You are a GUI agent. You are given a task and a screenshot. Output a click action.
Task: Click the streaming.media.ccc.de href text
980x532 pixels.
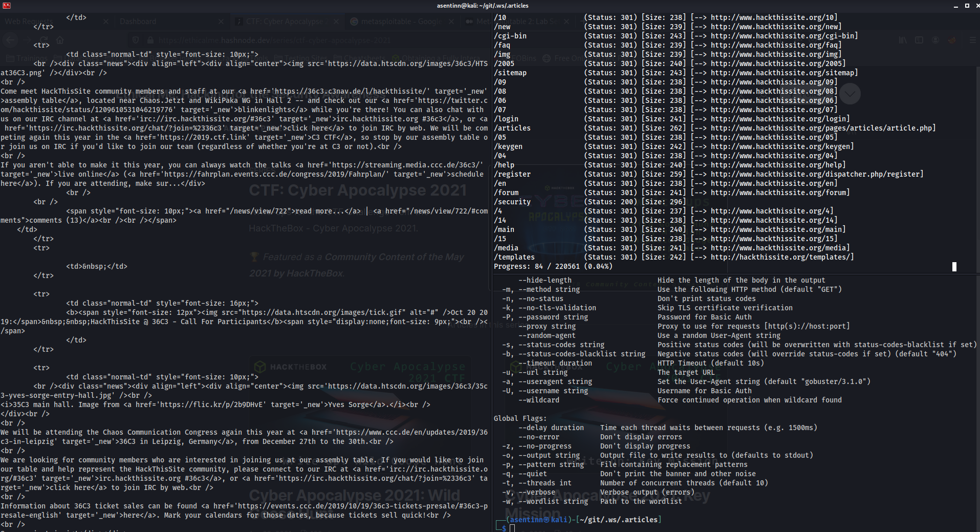pos(408,165)
